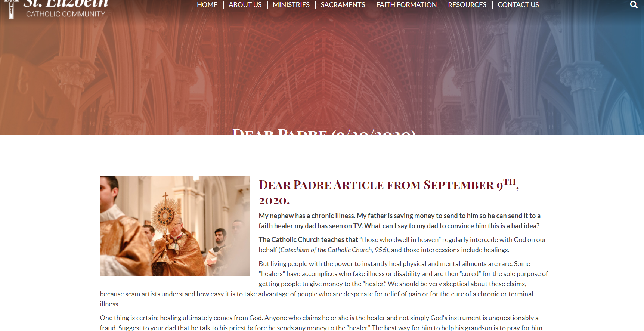Screen dimensions: 644x331
Task: Click the monstrance procession photo
Action: coord(174,226)
